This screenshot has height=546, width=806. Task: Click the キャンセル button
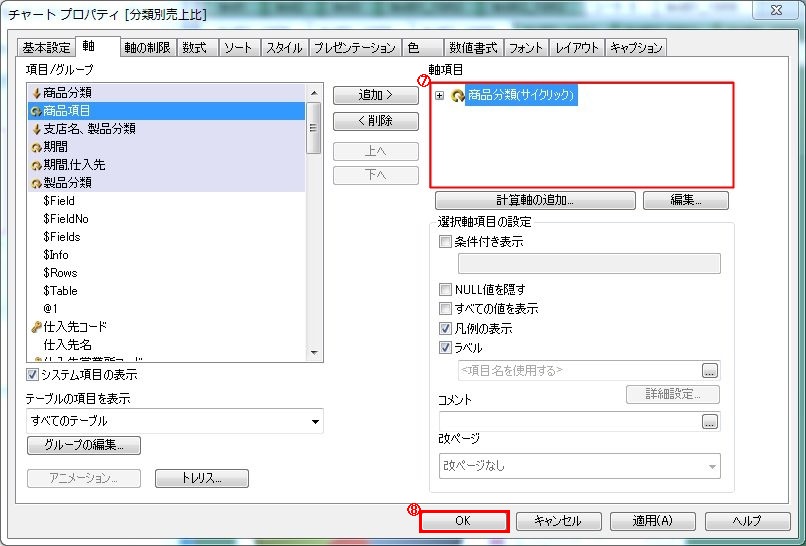click(x=558, y=521)
